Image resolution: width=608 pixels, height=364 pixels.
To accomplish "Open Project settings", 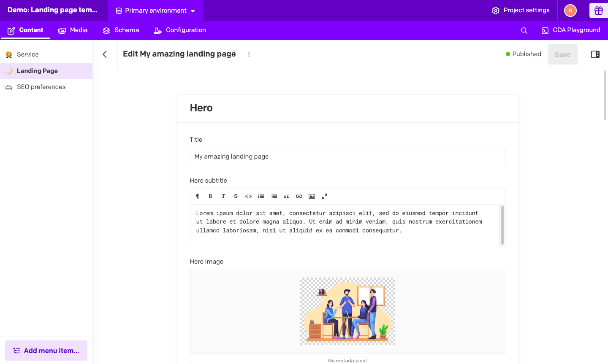I will (x=521, y=11).
